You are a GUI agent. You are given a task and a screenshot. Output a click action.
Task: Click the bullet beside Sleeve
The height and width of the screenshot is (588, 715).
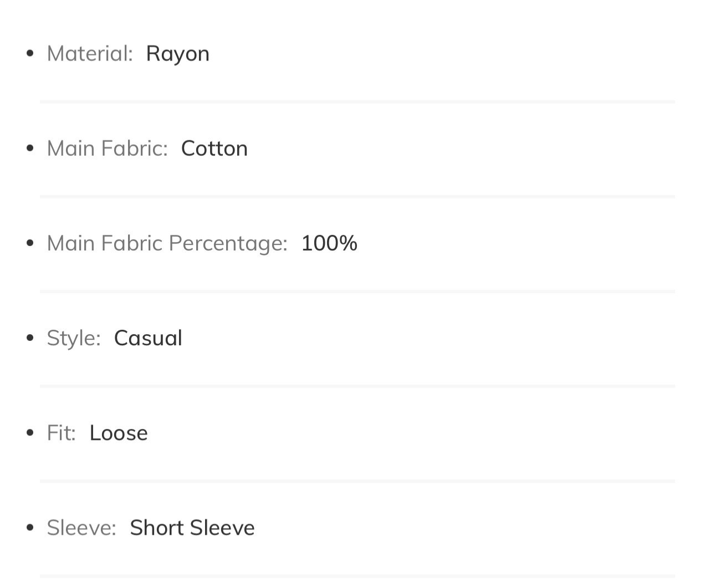30,528
